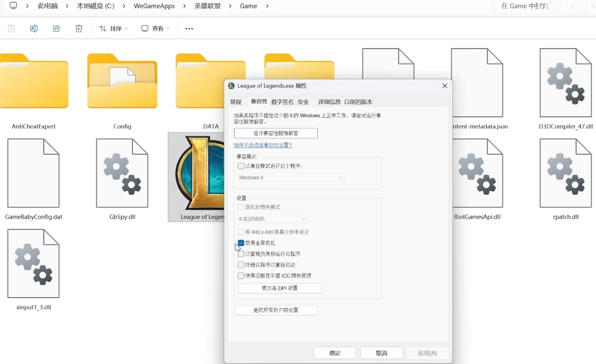This screenshot has width=596, height=364.
Task: Select the rpatch.dll file icon
Action: [x=565, y=173]
